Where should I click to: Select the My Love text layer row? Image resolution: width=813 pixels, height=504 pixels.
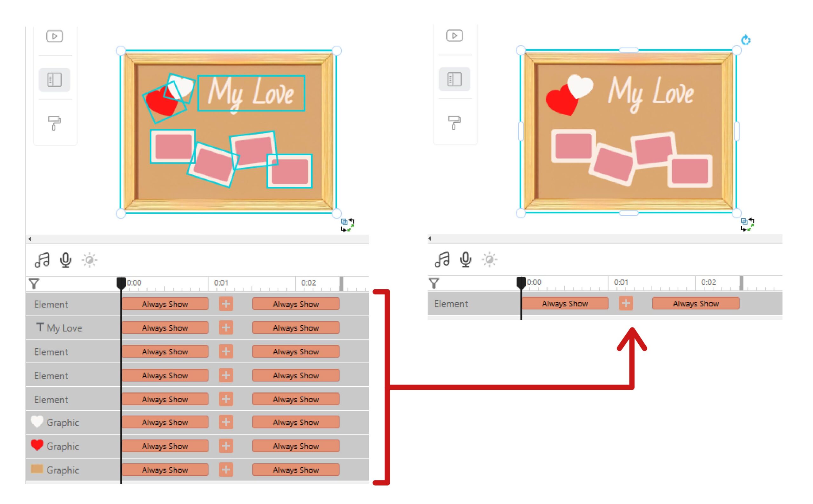click(64, 328)
